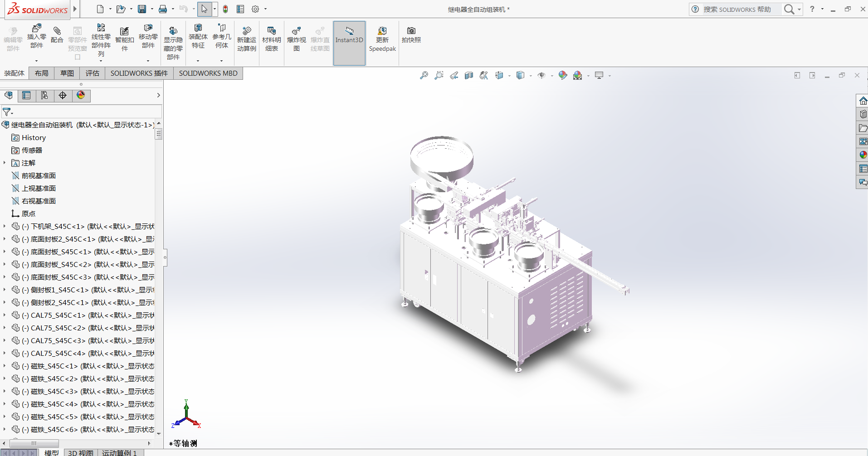Open the Appearances color wheel task pane
Screen dimensions: 868x456
pos(863,155)
